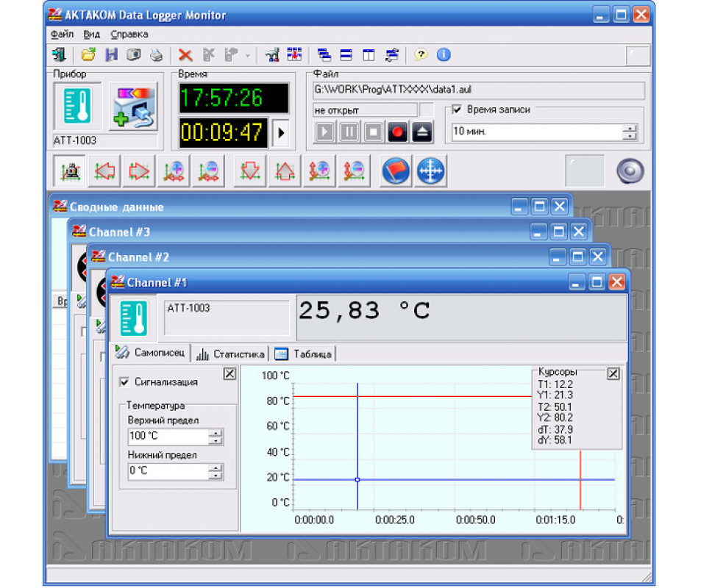Screen dimensions: 701x588
Task: Decrease Верхний предел 100 °C value
Action: click(216, 440)
